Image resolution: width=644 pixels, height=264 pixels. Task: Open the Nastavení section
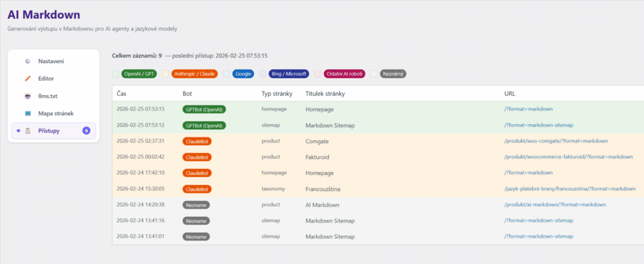(53, 61)
